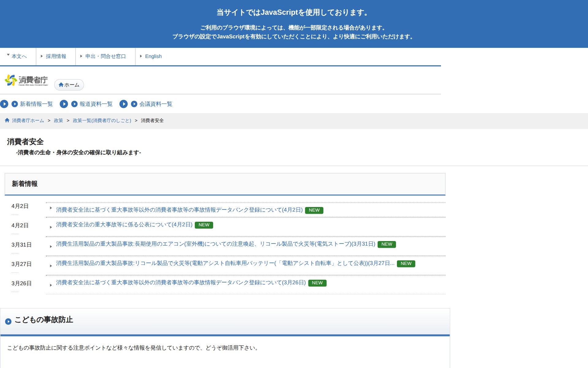Click the home icon inside the ホーム button
The image size is (588, 368).
(x=61, y=85)
